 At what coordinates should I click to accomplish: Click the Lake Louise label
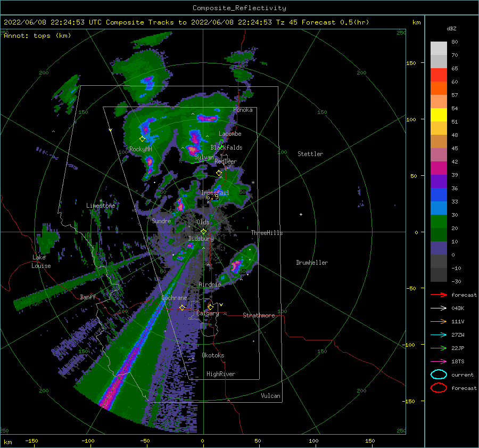click(41, 262)
